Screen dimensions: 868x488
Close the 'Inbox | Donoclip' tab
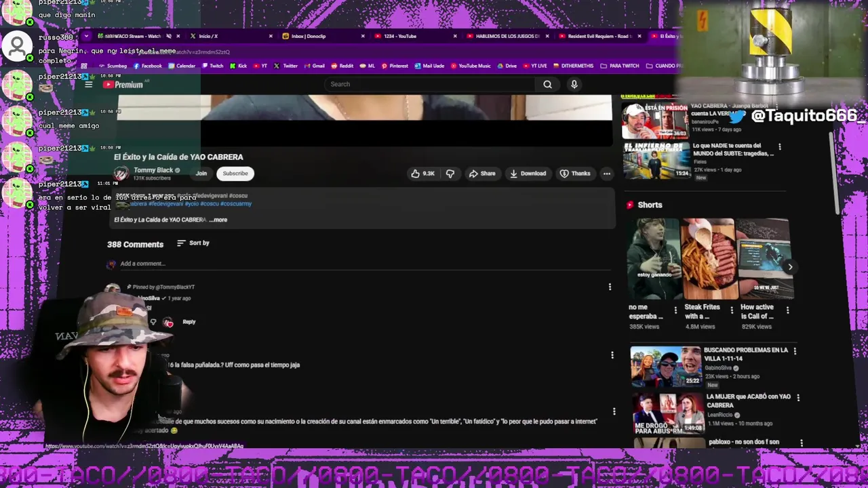tap(363, 36)
